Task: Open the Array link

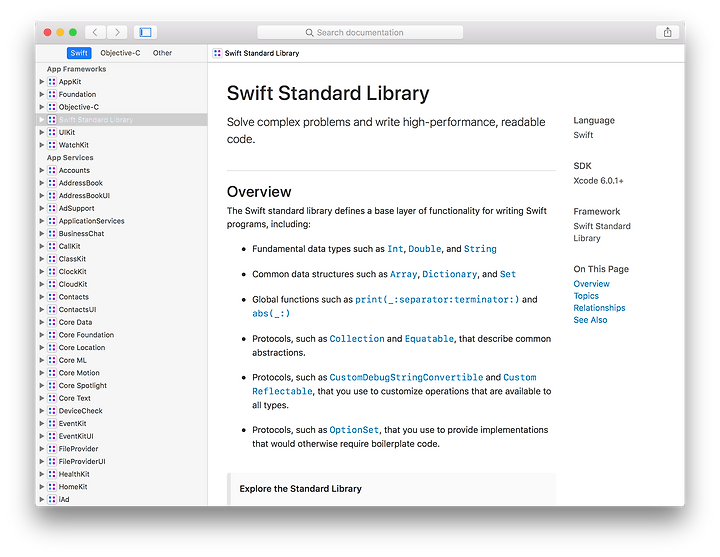Action: pyautogui.click(x=403, y=274)
